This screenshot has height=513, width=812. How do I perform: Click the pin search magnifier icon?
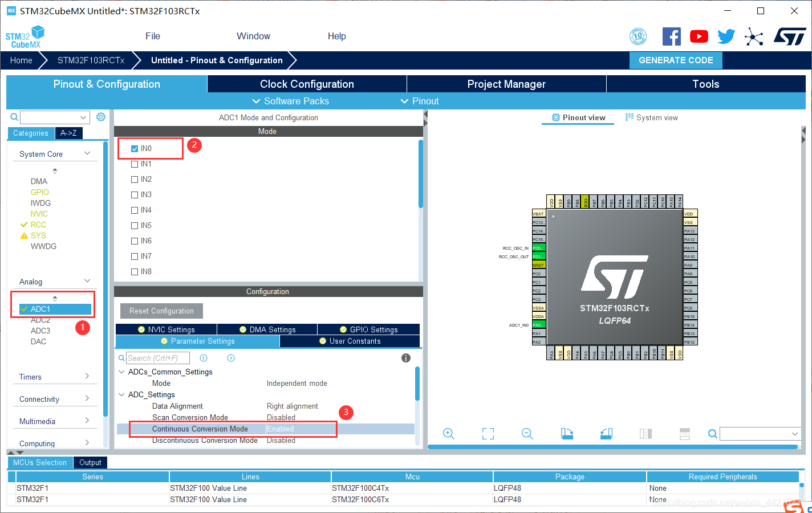coord(712,434)
